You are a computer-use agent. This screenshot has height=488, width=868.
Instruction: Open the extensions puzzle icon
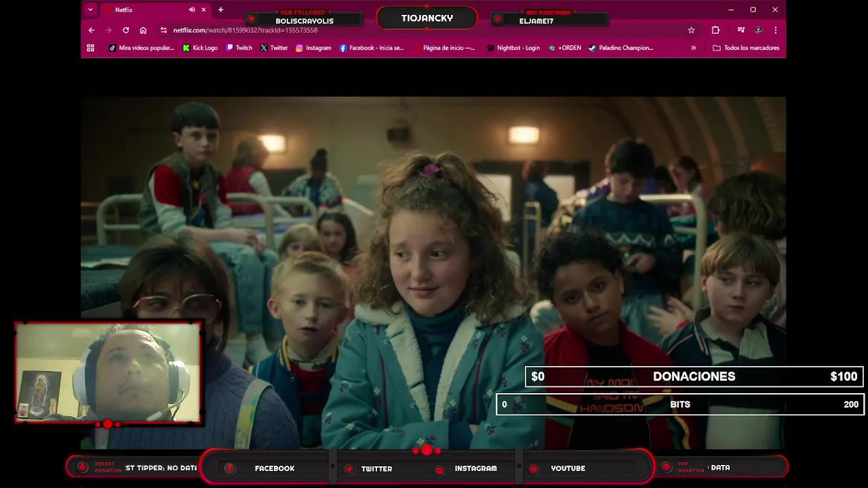715,30
